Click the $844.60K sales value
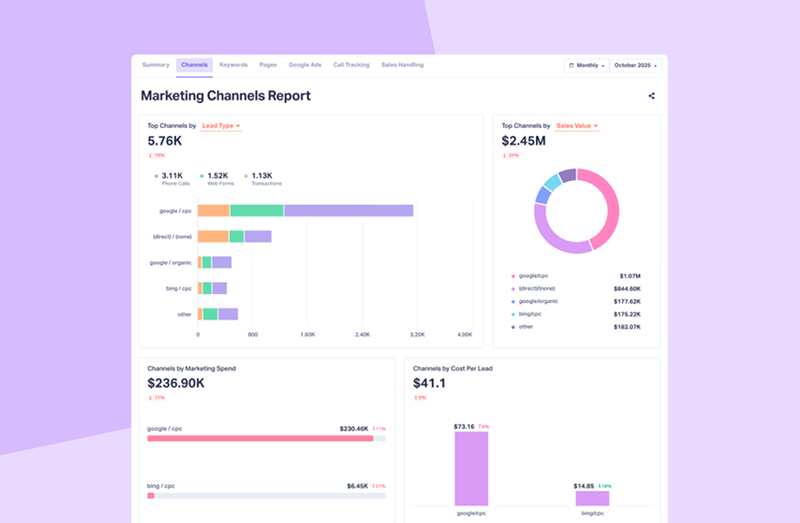This screenshot has height=523, width=800. 627,289
